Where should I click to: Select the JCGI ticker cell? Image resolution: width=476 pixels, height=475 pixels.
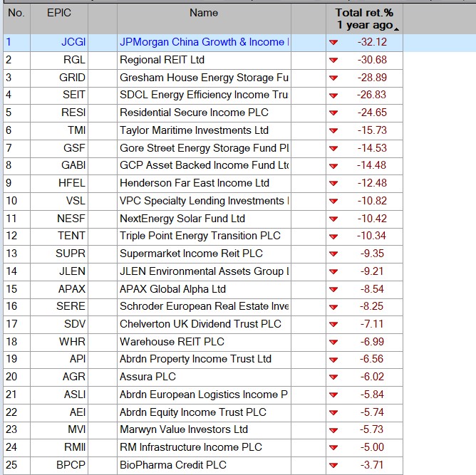point(59,43)
